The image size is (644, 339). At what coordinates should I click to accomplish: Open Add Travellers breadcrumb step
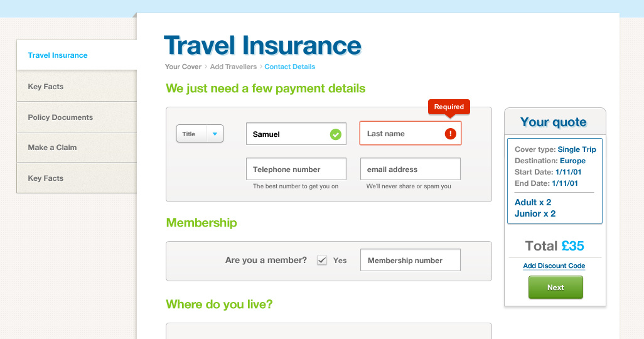[233, 67]
